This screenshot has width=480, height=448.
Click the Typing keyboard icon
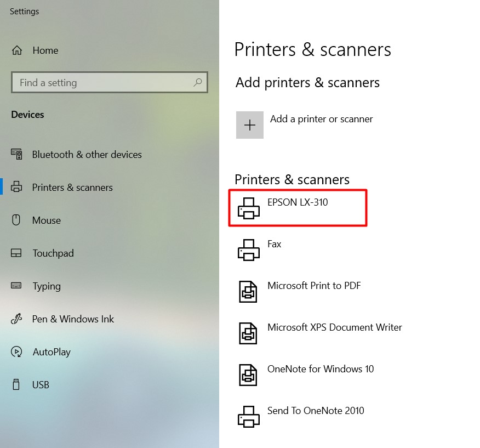tap(16, 286)
